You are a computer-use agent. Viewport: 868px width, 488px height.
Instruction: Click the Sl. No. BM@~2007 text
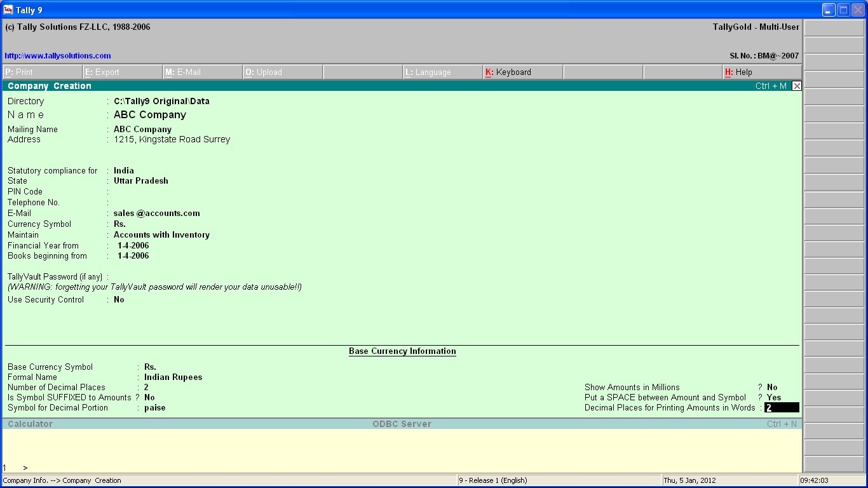click(x=764, y=56)
